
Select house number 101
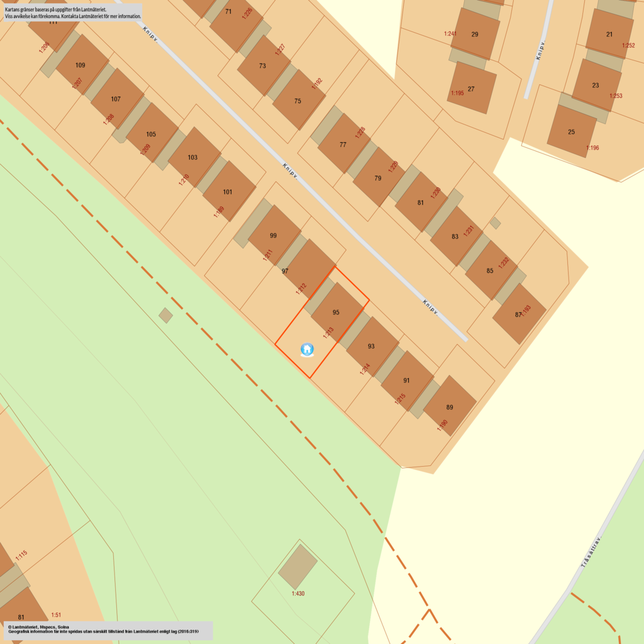(228, 192)
